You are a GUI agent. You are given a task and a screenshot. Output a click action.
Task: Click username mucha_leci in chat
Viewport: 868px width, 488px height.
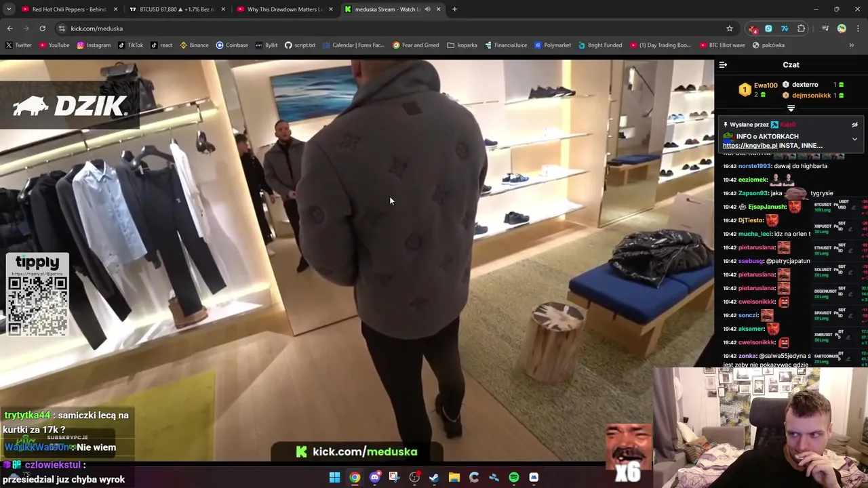[755, 234]
